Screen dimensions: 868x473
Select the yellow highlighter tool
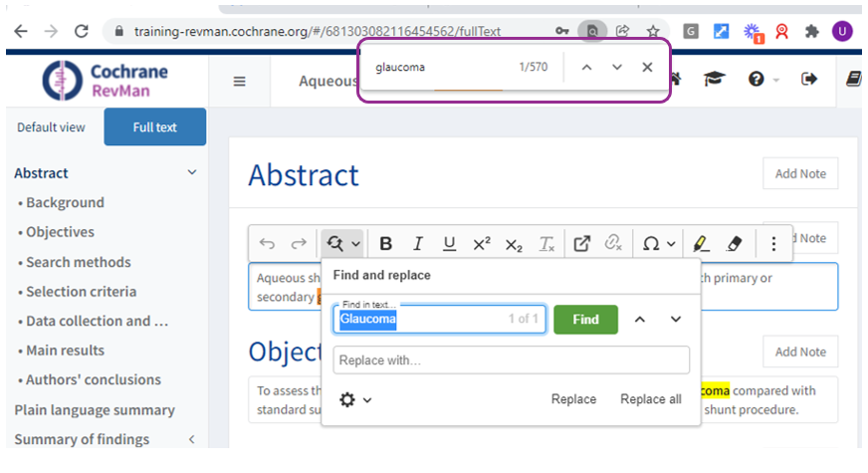[x=701, y=244]
